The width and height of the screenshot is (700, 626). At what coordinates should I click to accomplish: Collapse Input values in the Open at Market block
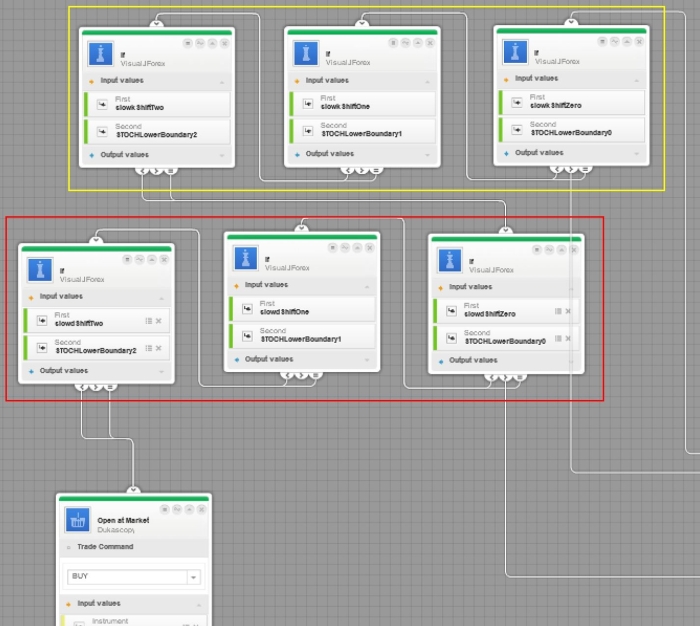pos(199,605)
